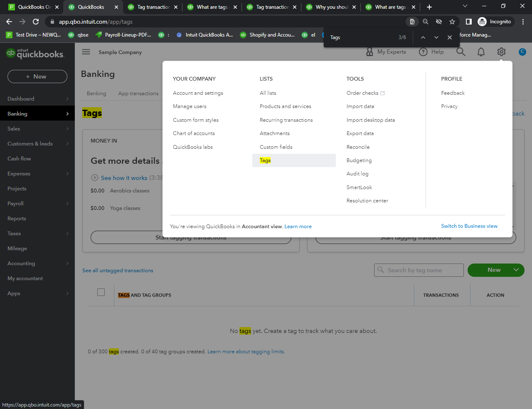Expand the Dashboard sidebar chevron
The width and height of the screenshot is (532, 409).
click(x=67, y=99)
